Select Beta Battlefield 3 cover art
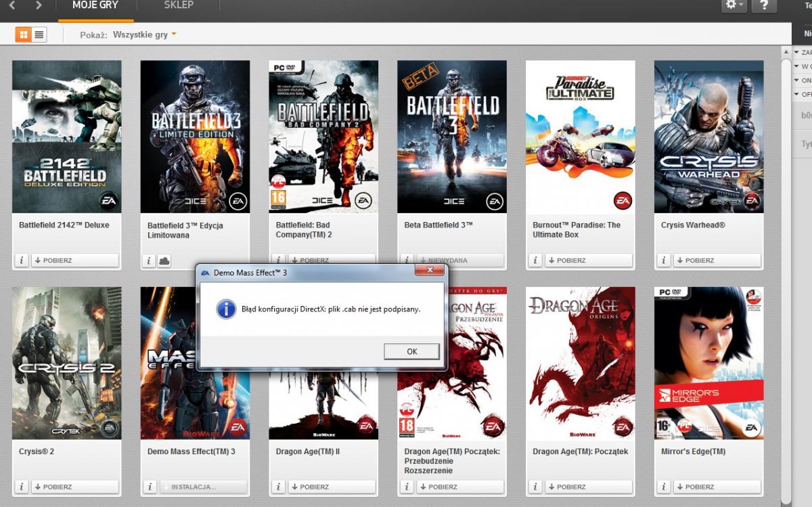812x507 pixels. [x=452, y=137]
